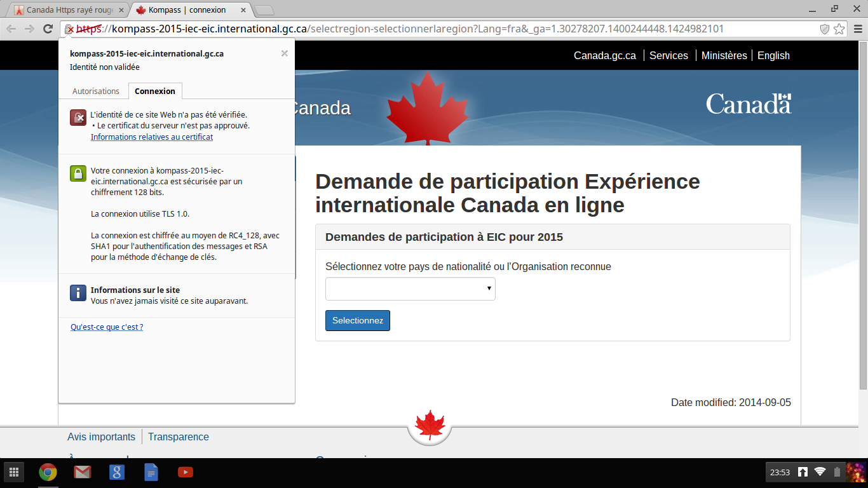The image size is (868, 488).
Task: Click the broken HTTPS lock icon
Action: (69, 29)
